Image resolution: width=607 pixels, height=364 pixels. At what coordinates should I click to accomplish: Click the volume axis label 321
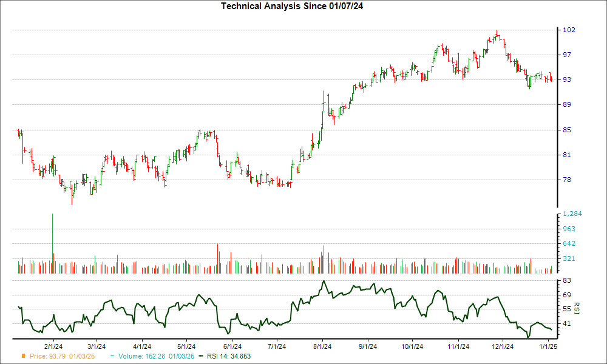point(569,259)
